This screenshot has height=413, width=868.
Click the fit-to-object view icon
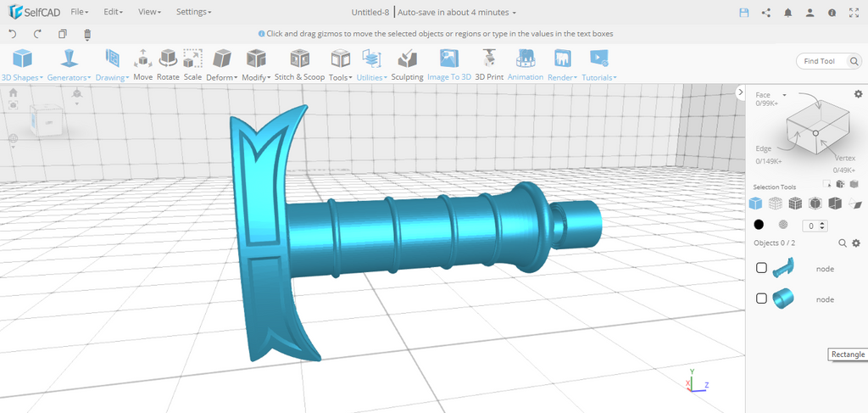[13, 104]
